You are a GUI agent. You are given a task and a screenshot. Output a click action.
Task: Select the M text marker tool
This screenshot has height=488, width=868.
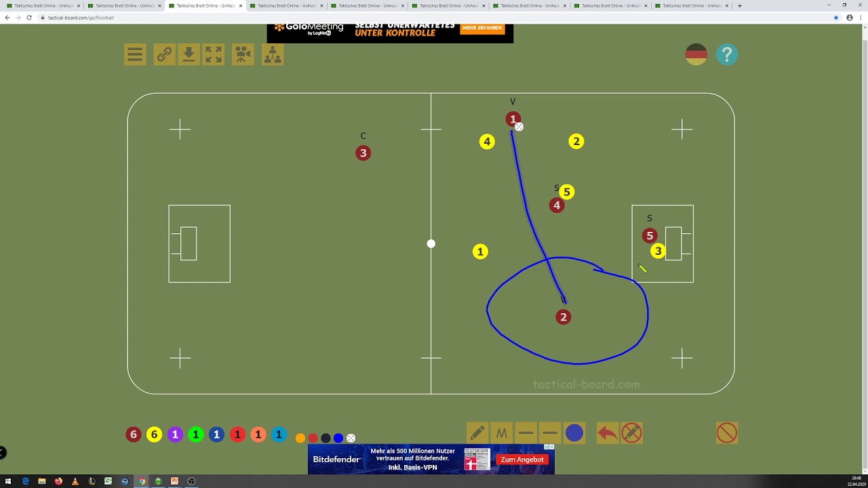click(502, 433)
